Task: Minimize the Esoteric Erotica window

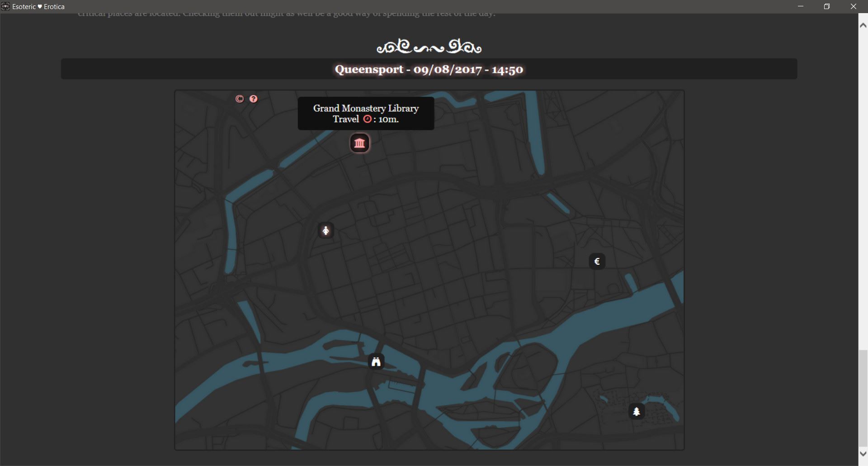Action: click(801, 6)
